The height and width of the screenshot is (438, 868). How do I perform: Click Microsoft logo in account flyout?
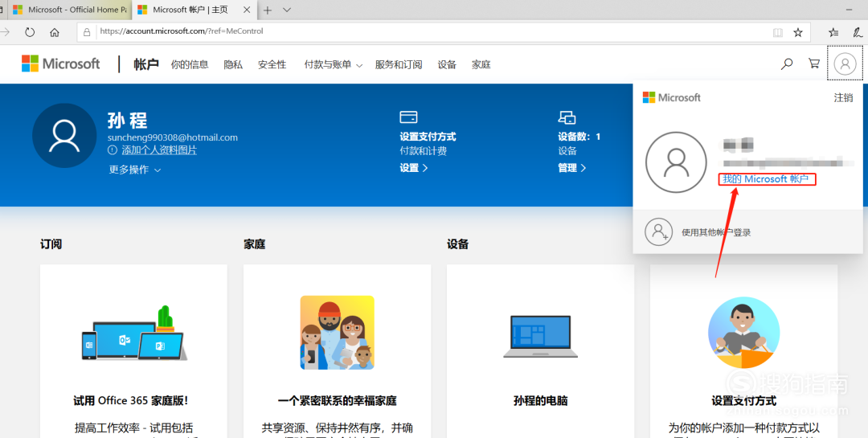point(671,97)
